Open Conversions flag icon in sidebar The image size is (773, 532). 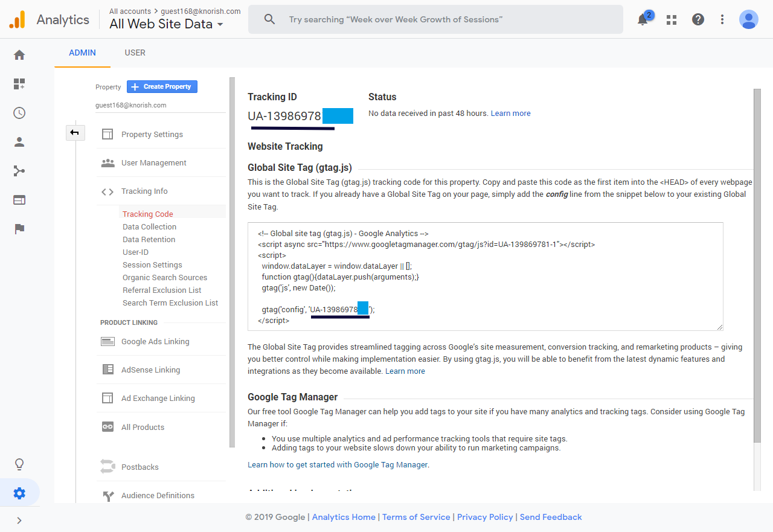click(19, 229)
